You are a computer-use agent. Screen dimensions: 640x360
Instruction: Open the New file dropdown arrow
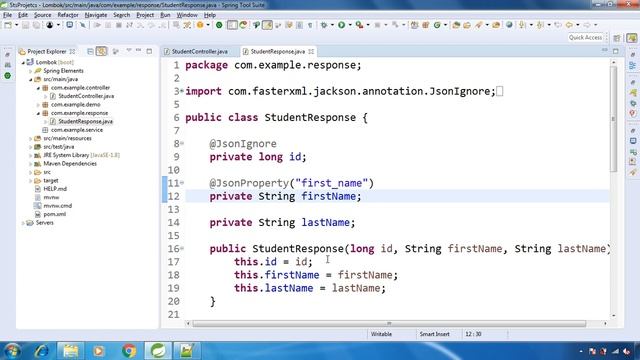[x=17, y=25]
